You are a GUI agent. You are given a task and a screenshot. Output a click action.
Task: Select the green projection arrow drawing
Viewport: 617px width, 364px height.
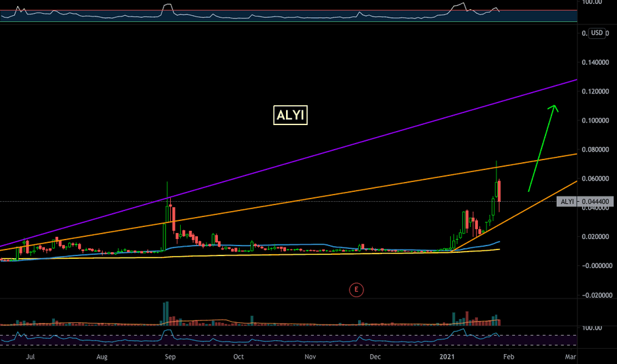[543, 148]
